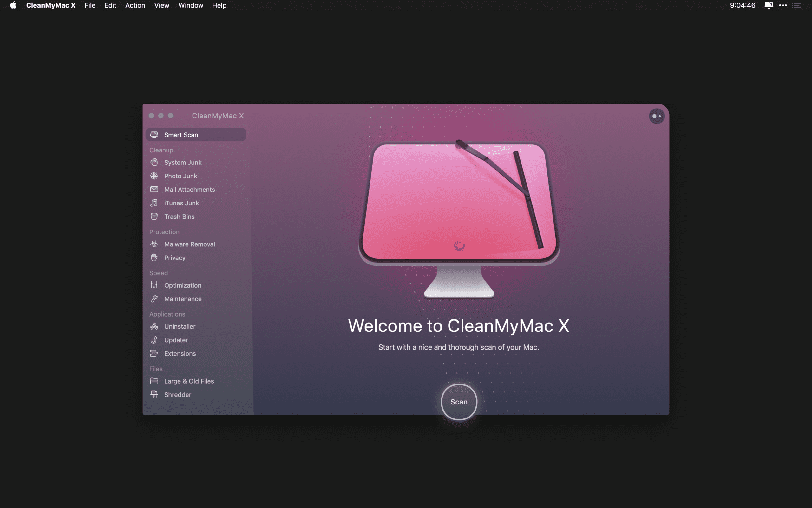The height and width of the screenshot is (508, 812).
Task: Click the Cleanup section header
Action: (x=161, y=150)
